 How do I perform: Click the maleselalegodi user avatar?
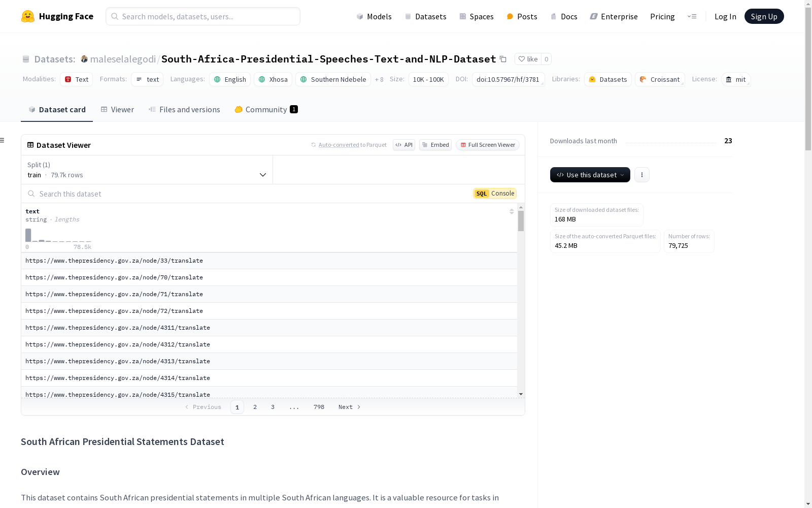coord(84,59)
